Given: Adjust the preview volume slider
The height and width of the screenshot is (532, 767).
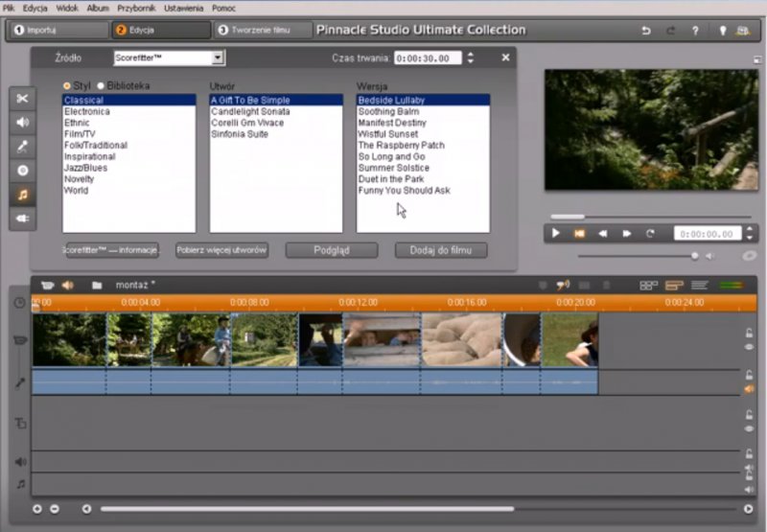Looking at the screenshot, I should click(x=694, y=256).
